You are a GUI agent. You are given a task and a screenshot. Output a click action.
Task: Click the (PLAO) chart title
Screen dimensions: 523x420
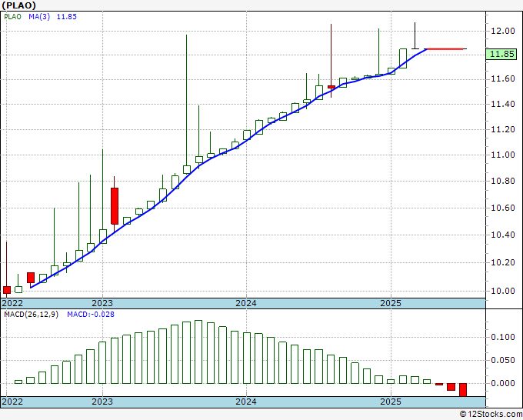tap(19, 5)
